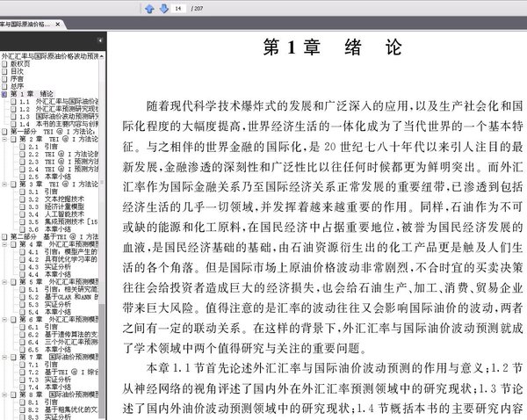Open bookmark 3.3 经济计量模型
This screenshot has width=527, height=420.
point(56,206)
